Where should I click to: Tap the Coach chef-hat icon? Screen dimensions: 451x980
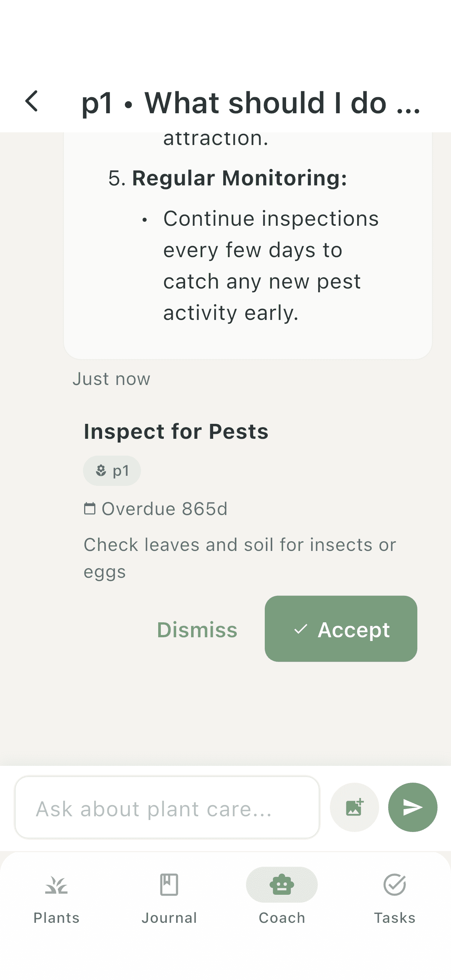282,885
